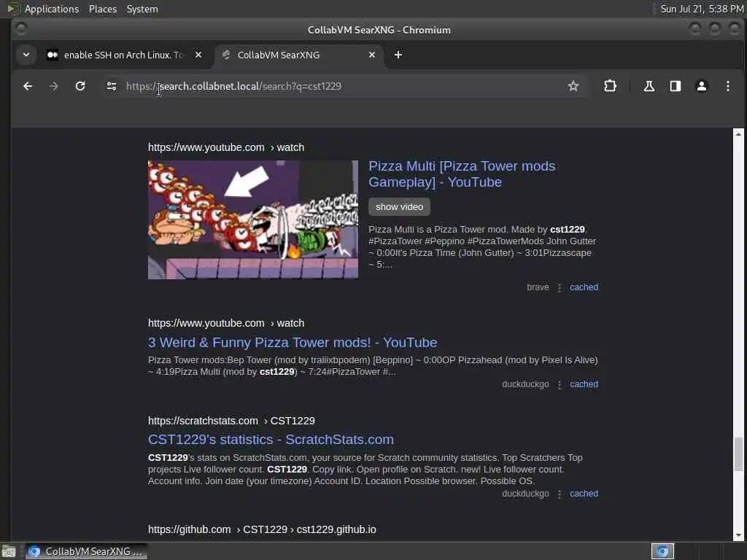Click the Pizza Multi video thumbnail
The width and height of the screenshot is (747, 560).
click(x=253, y=219)
